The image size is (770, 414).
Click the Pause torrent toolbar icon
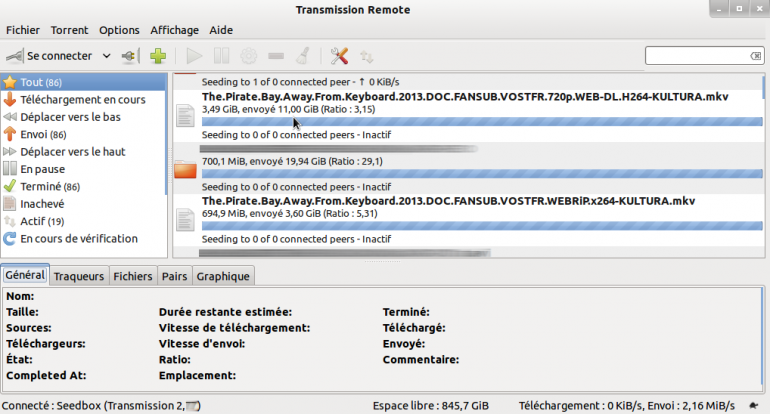coord(222,56)
